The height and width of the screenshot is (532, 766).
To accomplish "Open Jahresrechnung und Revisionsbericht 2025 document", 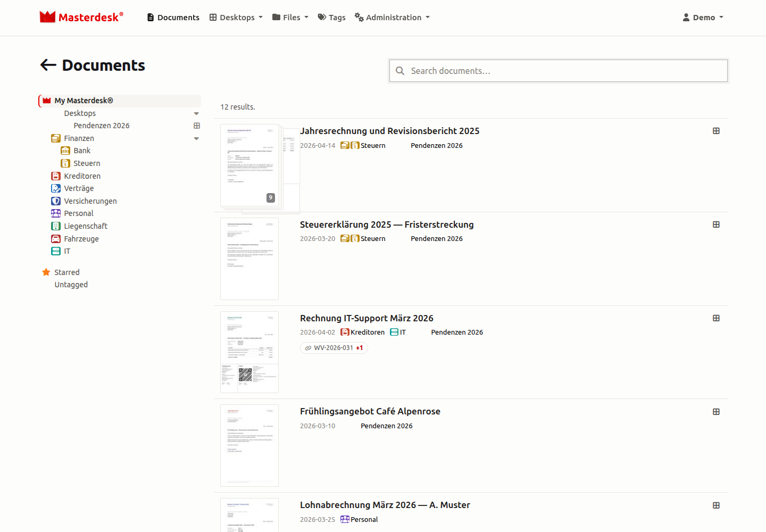I will point(390,131).
